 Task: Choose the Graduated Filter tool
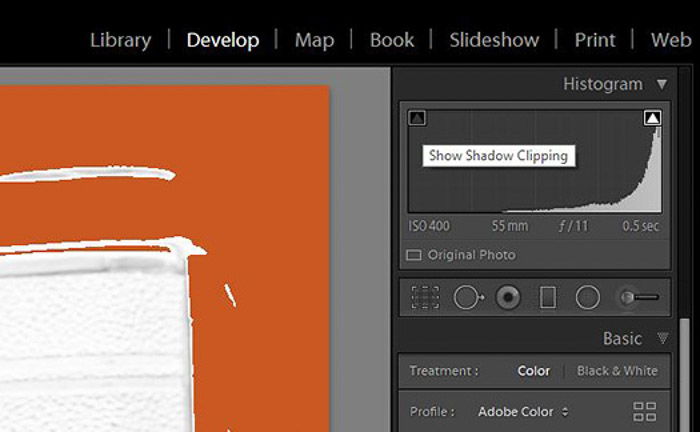[547, 297]
